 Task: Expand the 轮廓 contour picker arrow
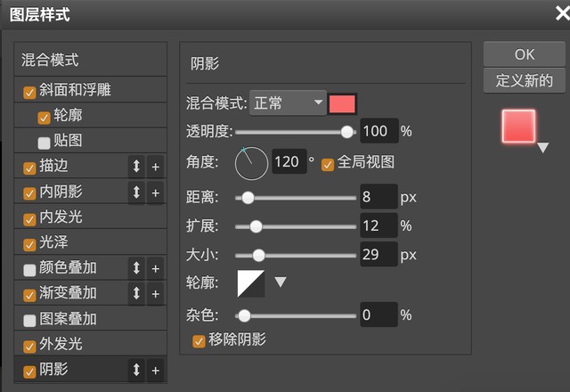click(280, 283)
